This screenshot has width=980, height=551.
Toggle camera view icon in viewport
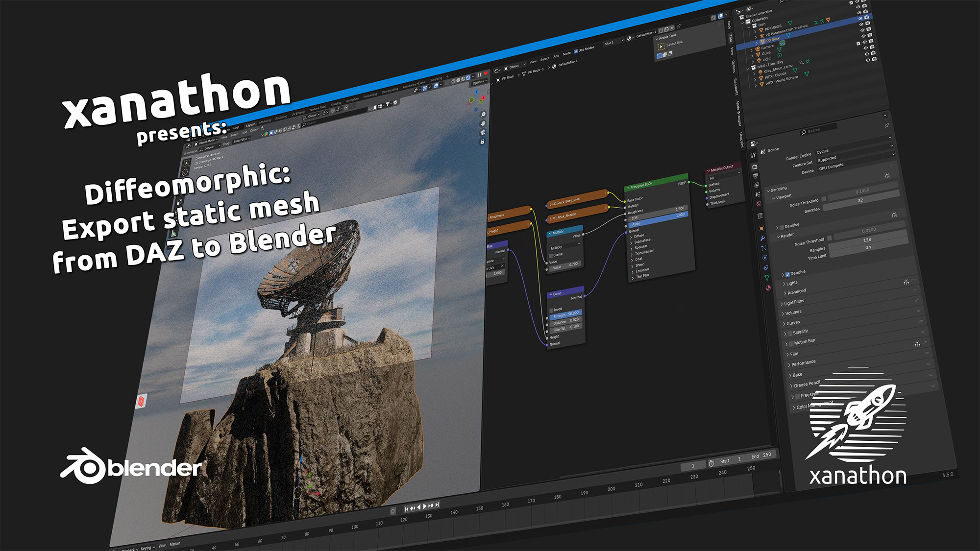(482, 132)
